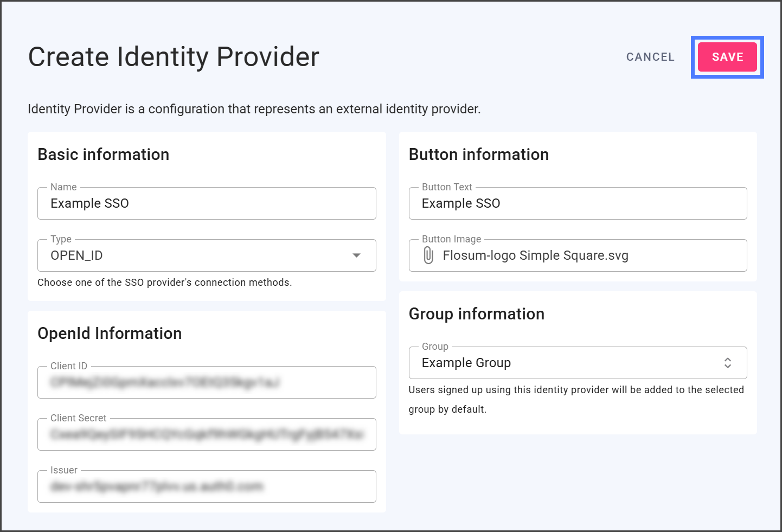Cancel creating the identity provider
This screenshot has height=532, width=782.
650,57
